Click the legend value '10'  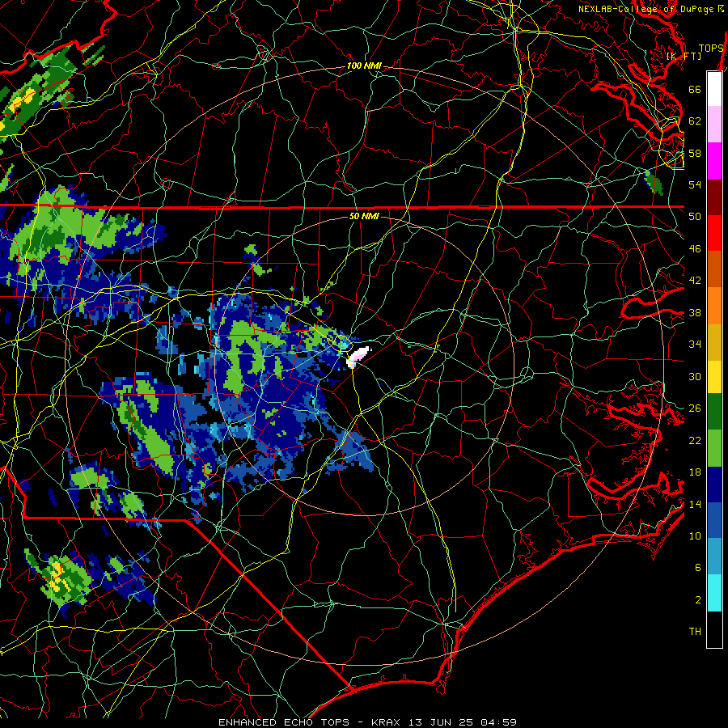(695, 536)
